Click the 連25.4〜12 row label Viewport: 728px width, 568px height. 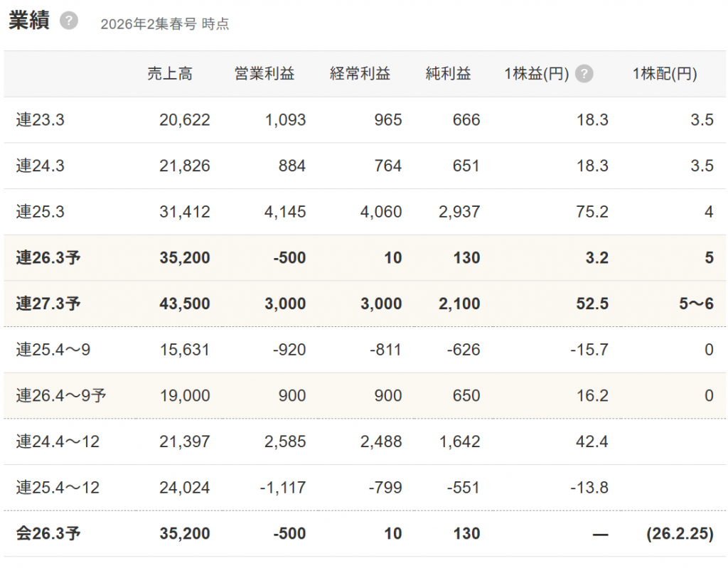58,488
